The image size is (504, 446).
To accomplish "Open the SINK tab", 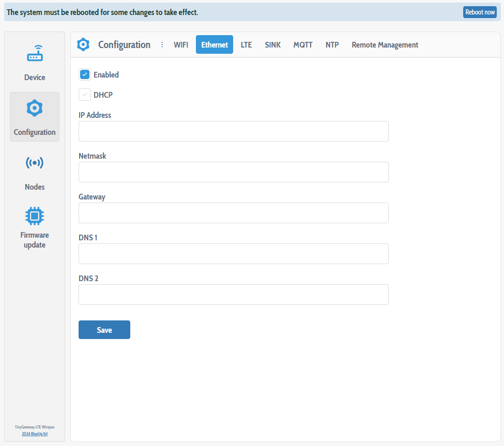I will pyautogui.click(x=272, y=45).
